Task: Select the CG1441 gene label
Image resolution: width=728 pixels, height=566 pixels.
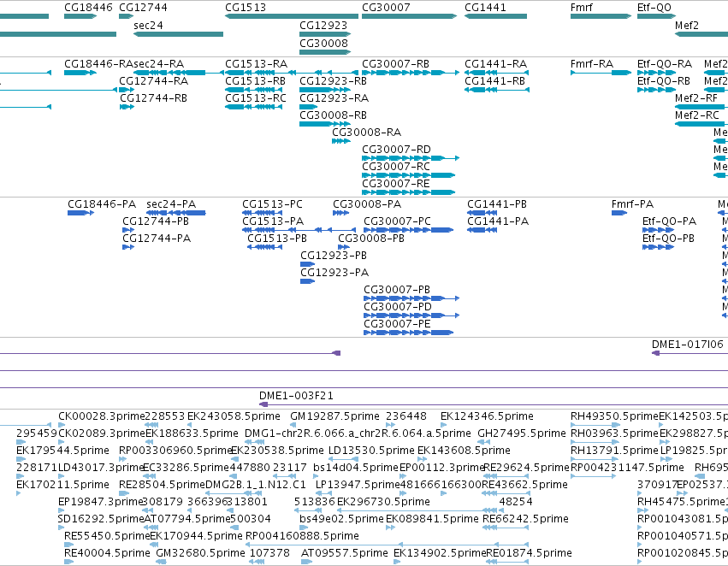Action: [x=485, y=8]
